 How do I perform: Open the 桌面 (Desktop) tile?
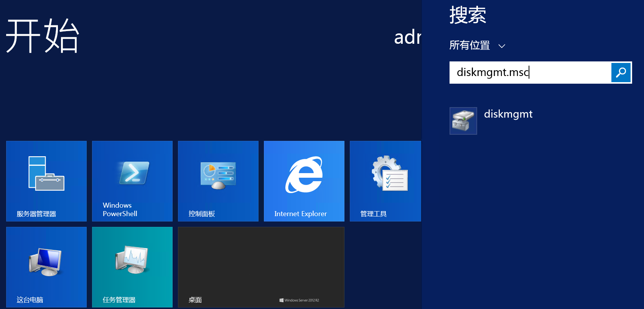pos(261,267)
